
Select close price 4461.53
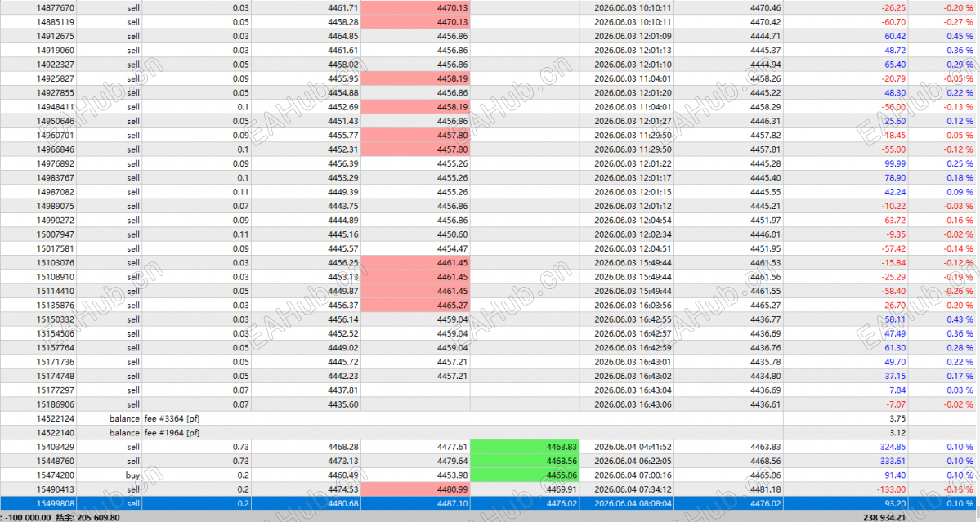(765, 263)
